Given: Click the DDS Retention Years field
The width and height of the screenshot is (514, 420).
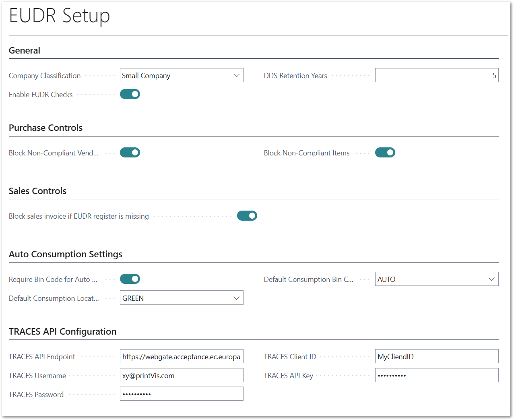Looking at the screenshot, I should tap(437, 75).
